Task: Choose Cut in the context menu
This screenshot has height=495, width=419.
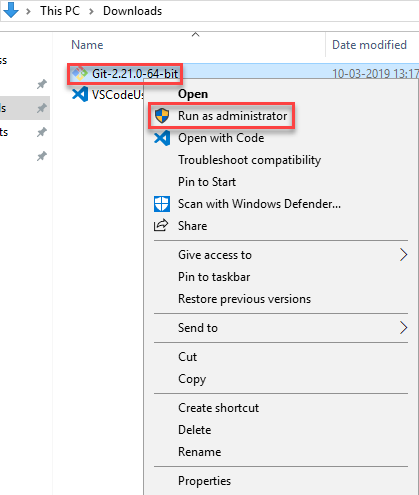Action: [x=187, y=357]
